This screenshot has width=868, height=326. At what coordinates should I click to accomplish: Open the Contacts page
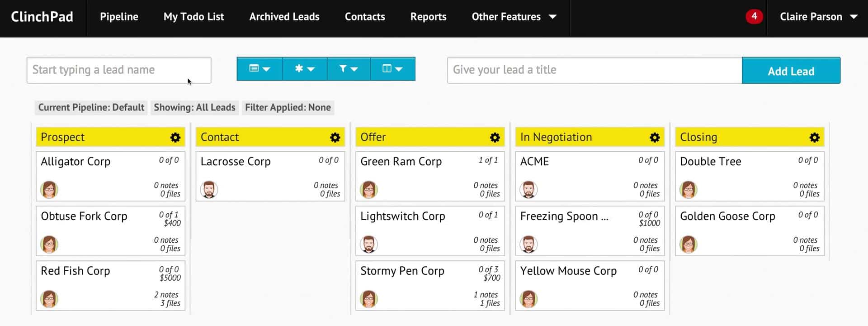365,17
